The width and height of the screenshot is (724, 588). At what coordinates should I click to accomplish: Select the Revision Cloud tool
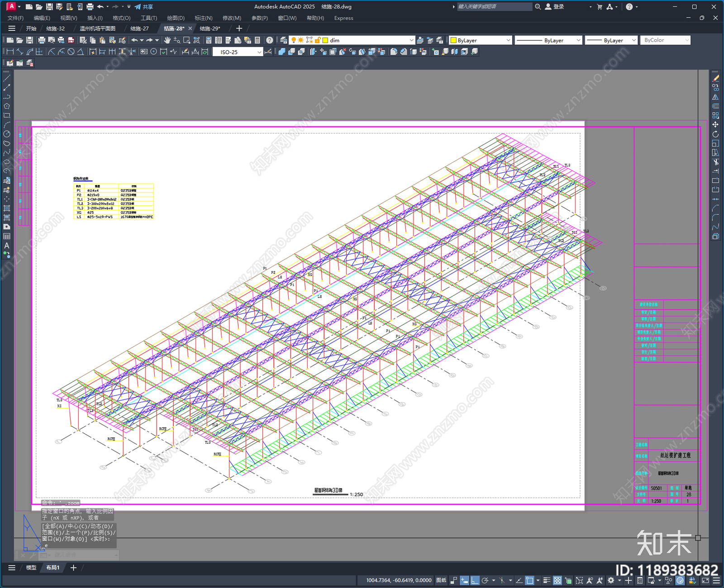click(x=7, y=143)
